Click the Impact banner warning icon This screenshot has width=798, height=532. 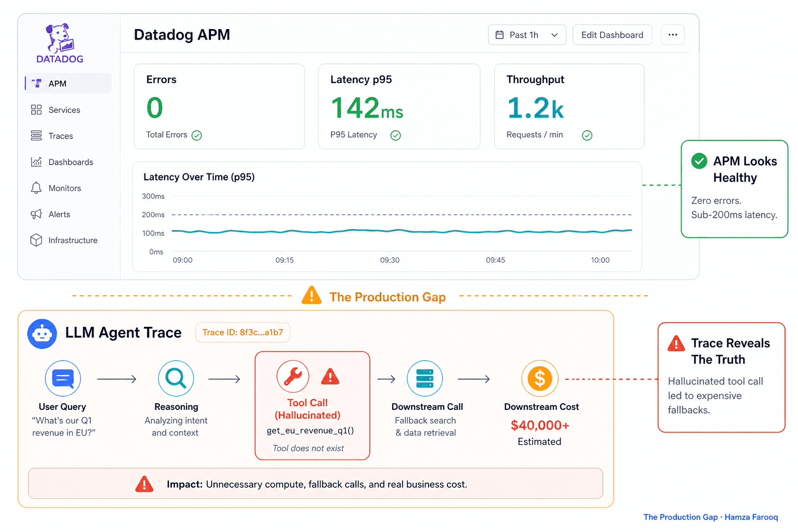coord(144,484)
